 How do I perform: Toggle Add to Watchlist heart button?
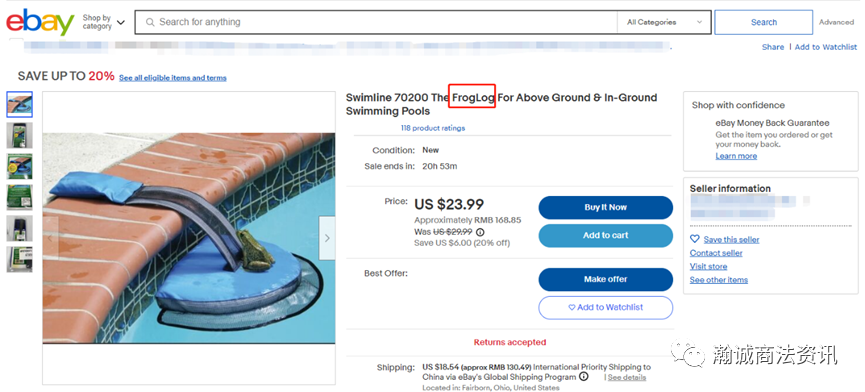tap(606, 308)
